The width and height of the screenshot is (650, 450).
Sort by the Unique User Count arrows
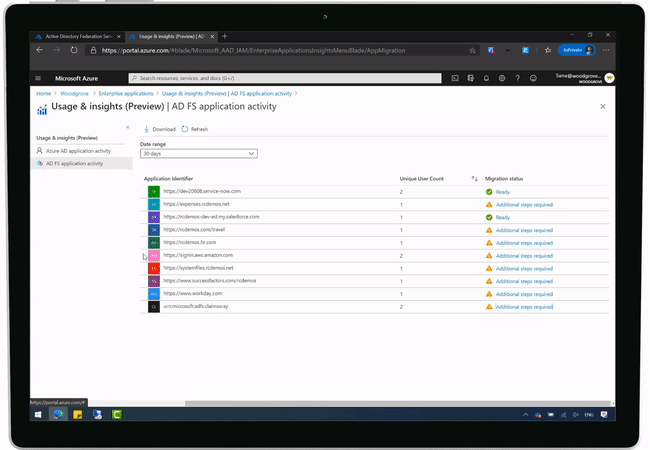(475, 178)
